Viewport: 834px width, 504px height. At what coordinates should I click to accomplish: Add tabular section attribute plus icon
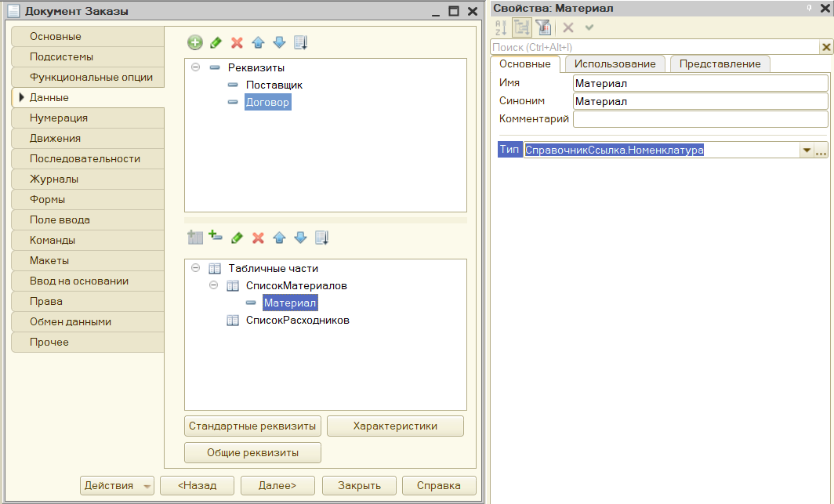pyautogui.click(x=216, y=235)
